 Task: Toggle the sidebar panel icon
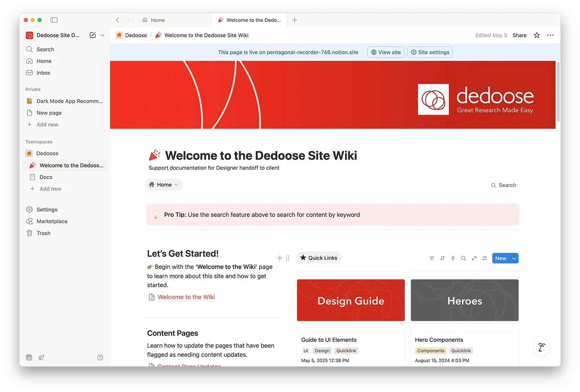[x=54, y=20]
